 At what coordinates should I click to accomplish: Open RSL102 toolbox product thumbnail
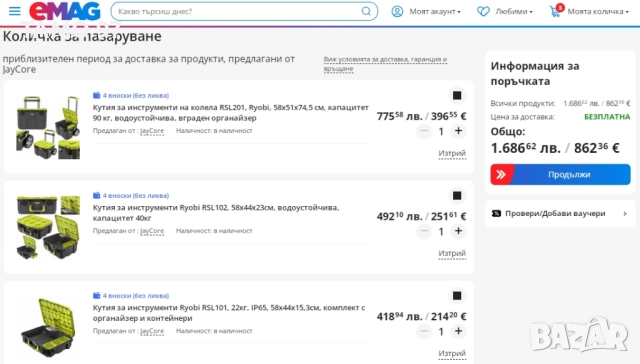(x=48, y=227)
